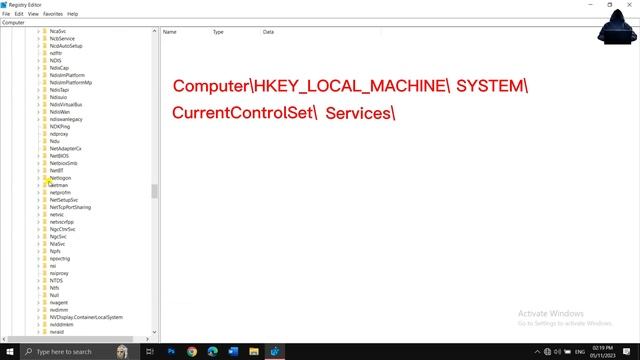Select the NdisImPlatform key
Viewport: 640px width, 360px height.
(67, 75)
